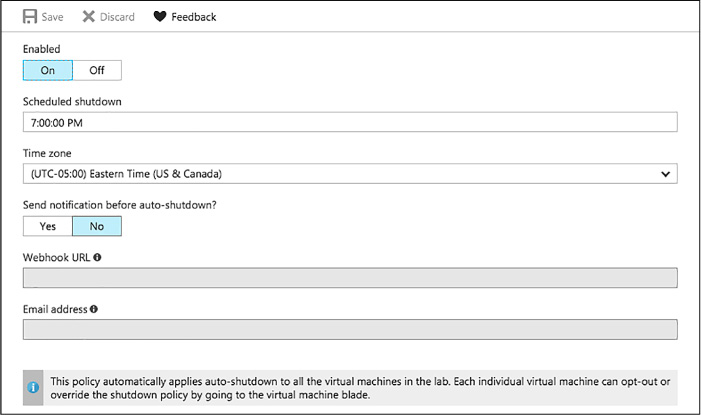Click the Webhook URL info icon
The width and height of the screenshot is (701, 415).
pos(97,257)
